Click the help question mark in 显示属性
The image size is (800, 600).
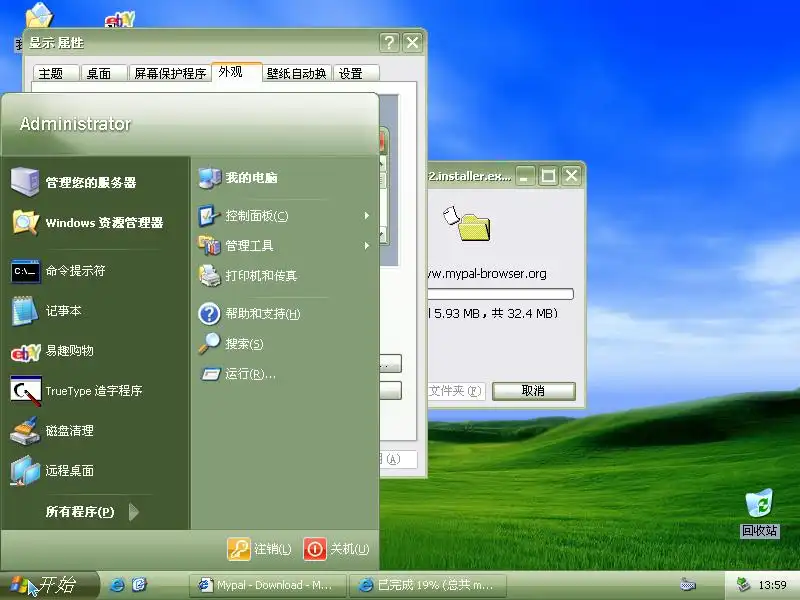389,42
